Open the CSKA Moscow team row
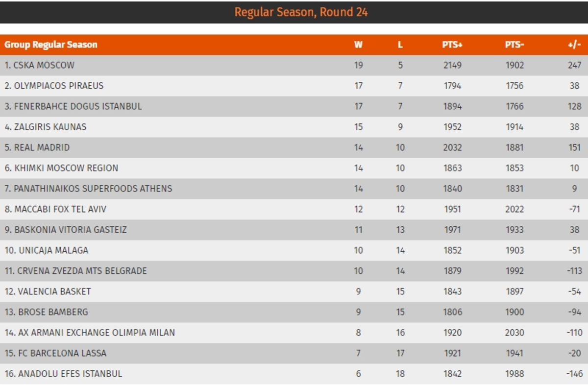This screenshot has height=385, width=588. click(294, 65)
